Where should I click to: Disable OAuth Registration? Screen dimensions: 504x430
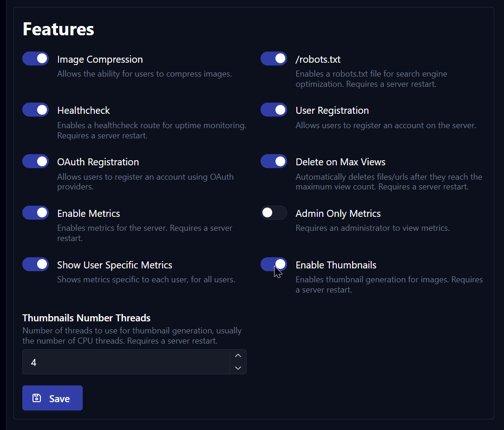click(35, 161)
